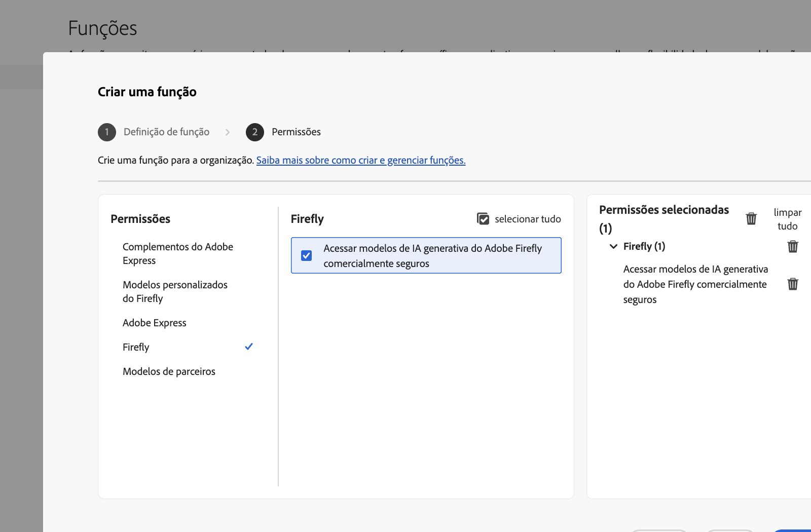Click the trash icon beside Permissões selecionadas

click(x=751, y=218)
